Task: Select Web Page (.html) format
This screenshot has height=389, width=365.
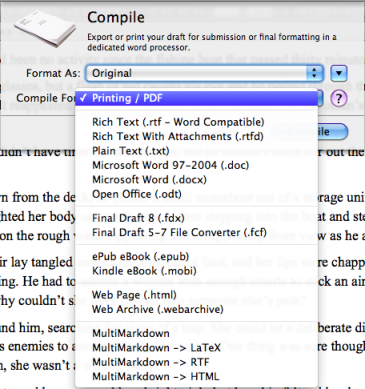Action: (197, 295)
